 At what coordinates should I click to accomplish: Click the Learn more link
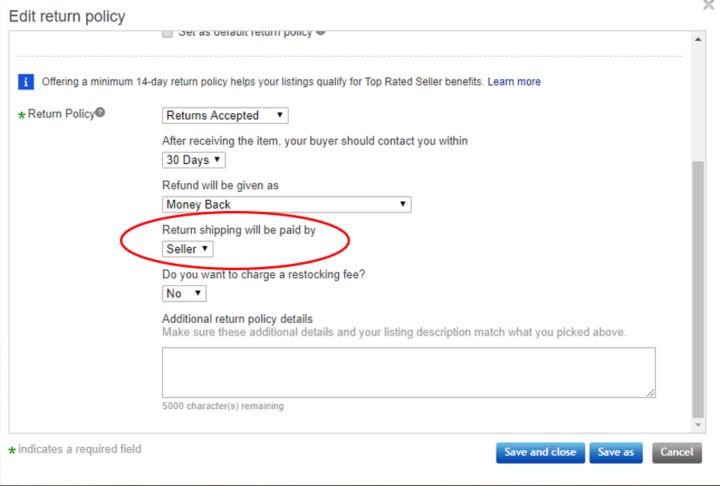click(x=514, y=82)
